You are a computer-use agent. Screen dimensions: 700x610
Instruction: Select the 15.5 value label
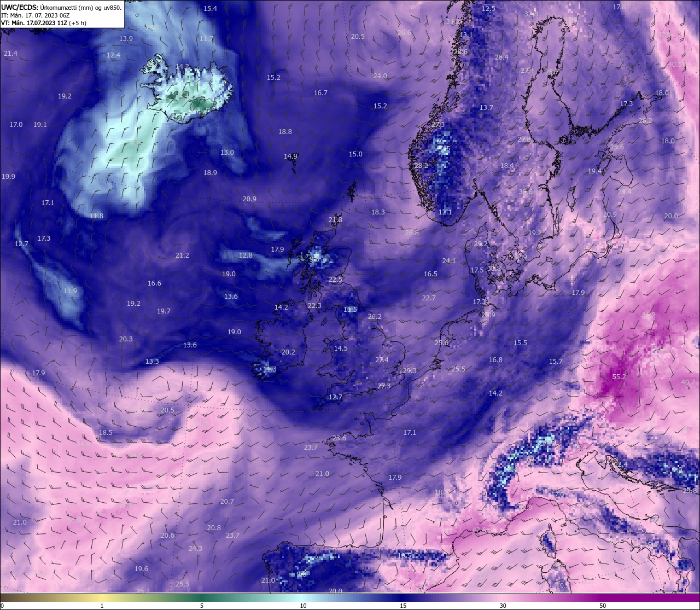pos(520,343)
